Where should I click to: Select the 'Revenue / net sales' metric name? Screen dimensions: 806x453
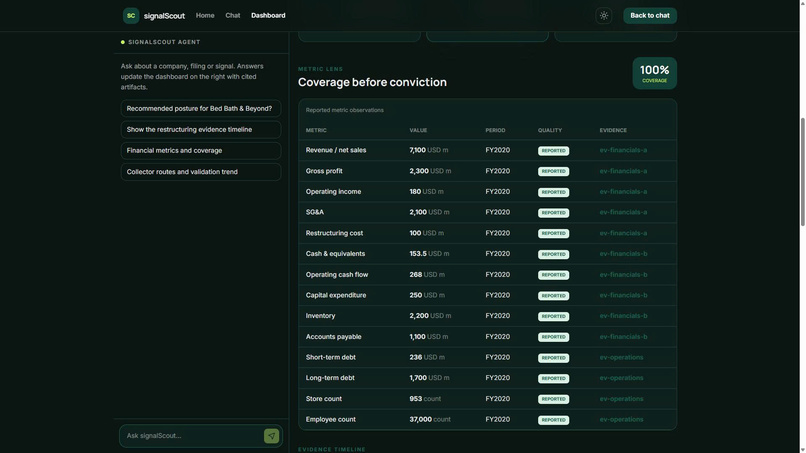(x=336, y=150)
